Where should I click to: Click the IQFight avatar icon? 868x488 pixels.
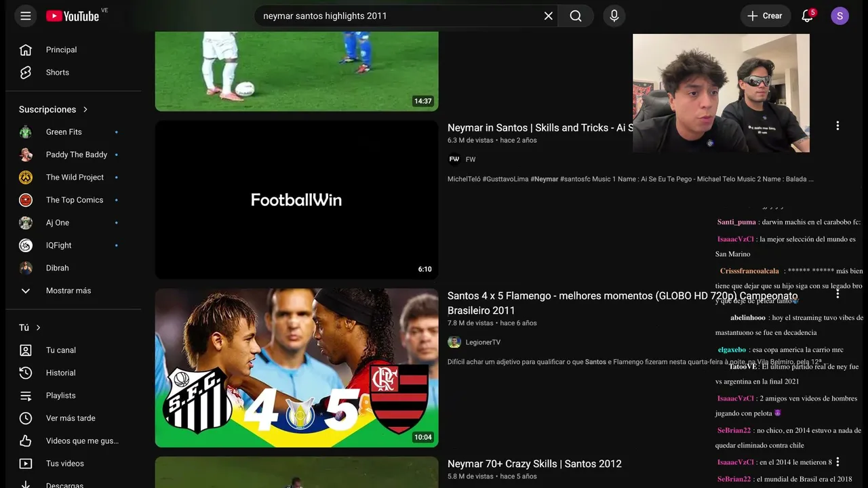tap(26, 245)
